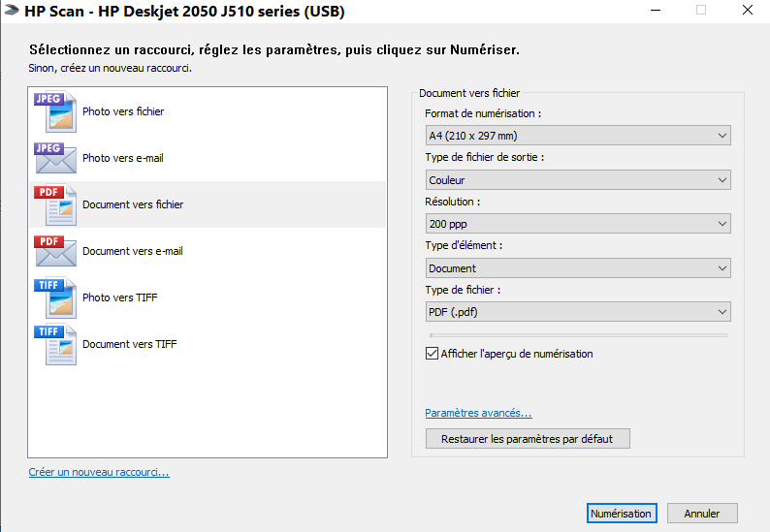
Task: Open Créer un nouveau raccourci link
Action: click(x=99, y=472)
